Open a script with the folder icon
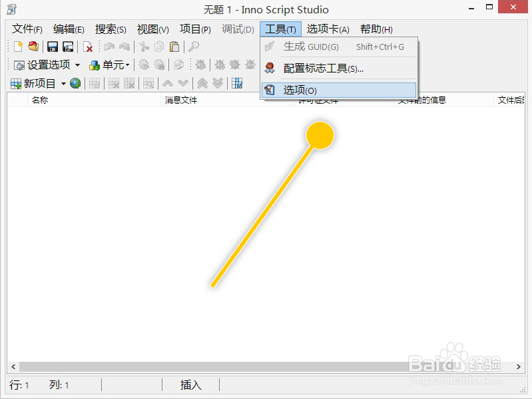This screenshot has height=399, width=532. 33,47
